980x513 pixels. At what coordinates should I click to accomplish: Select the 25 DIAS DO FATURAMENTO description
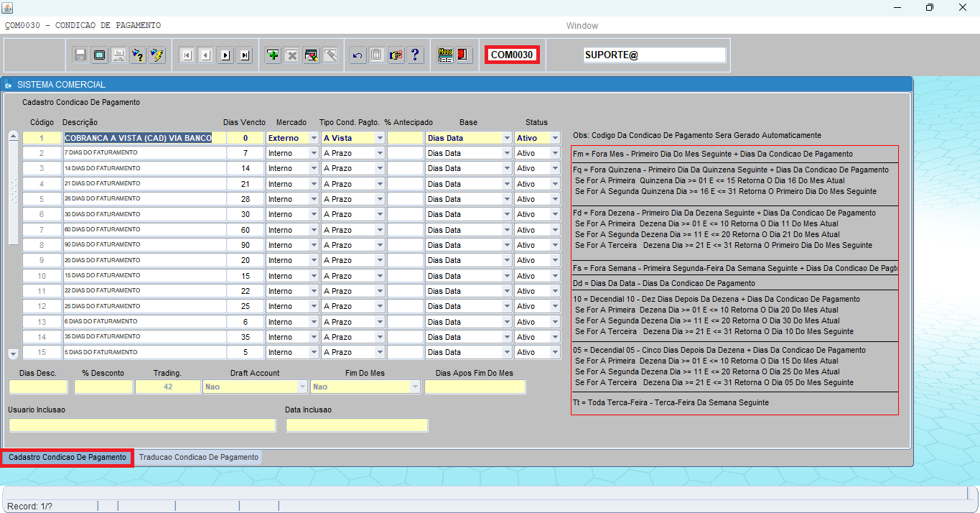[x=144, y=306]
